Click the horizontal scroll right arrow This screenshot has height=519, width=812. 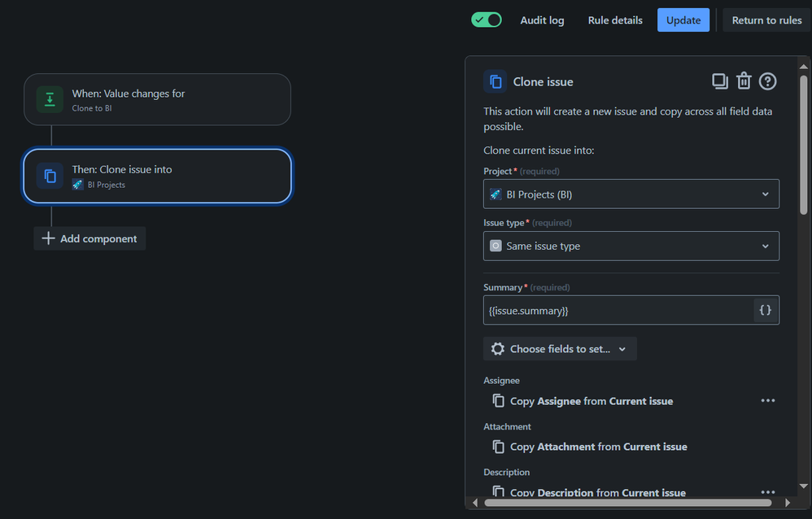(787, 503)
